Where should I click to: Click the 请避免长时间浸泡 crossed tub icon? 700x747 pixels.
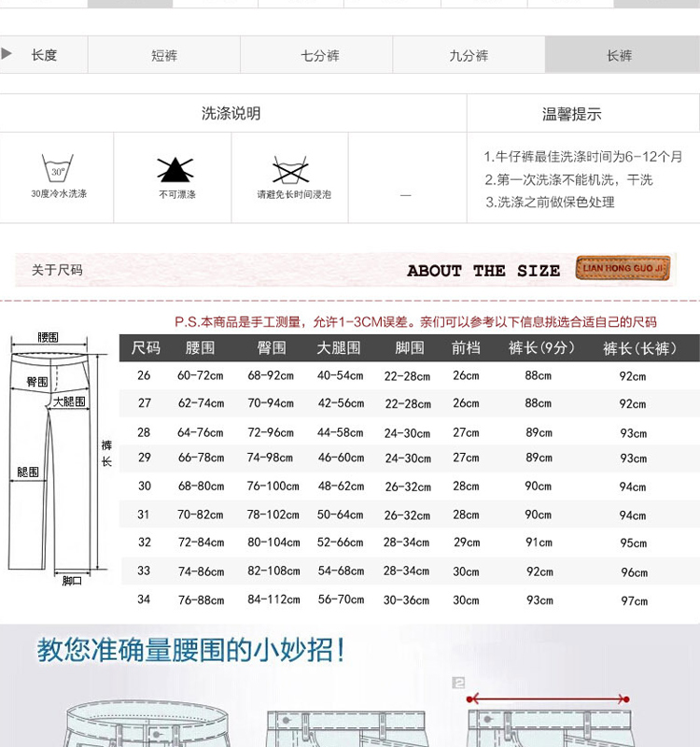[290, 170]
